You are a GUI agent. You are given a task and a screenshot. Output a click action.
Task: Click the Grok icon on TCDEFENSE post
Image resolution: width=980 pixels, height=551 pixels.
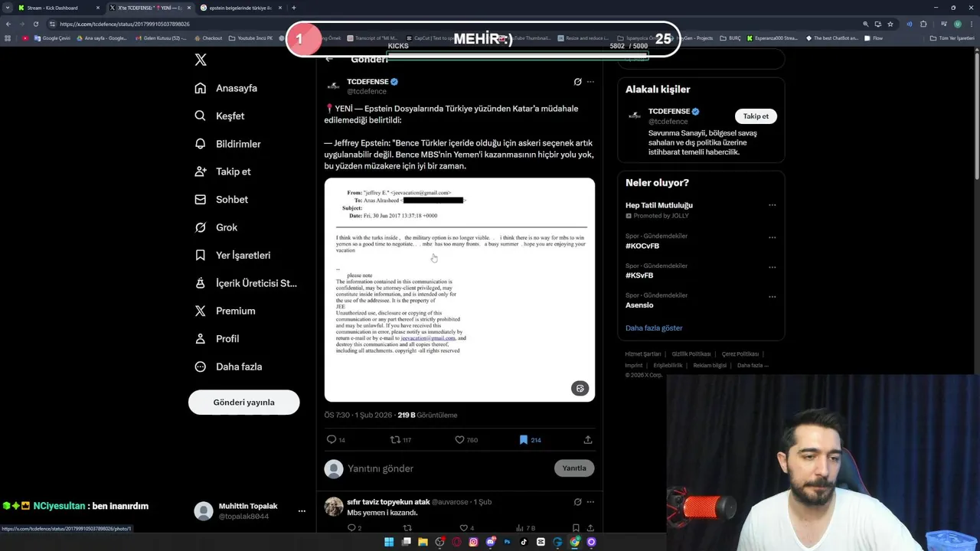coord(577,82)
